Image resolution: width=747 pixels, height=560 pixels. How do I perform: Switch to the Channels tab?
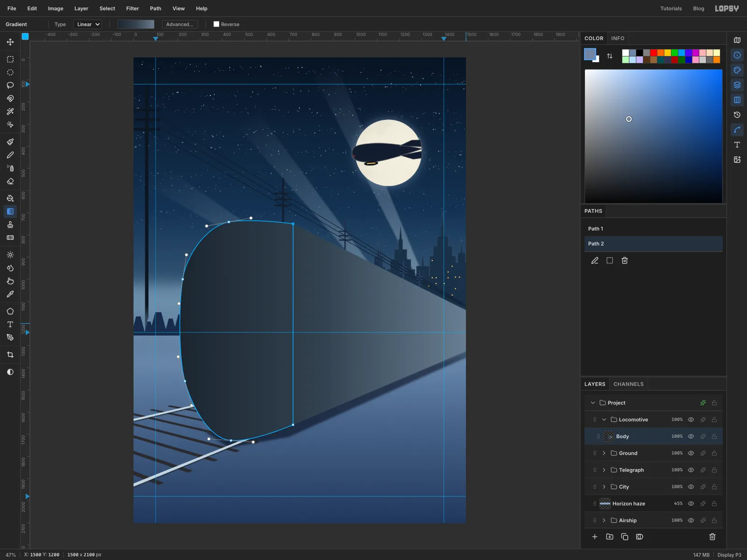click(628, 384)
